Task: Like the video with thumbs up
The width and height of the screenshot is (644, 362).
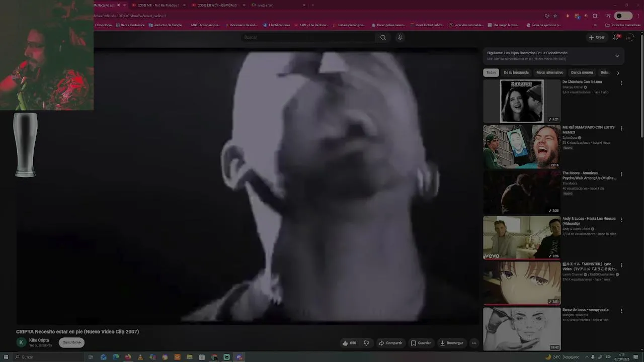Action: click(349, 343)
